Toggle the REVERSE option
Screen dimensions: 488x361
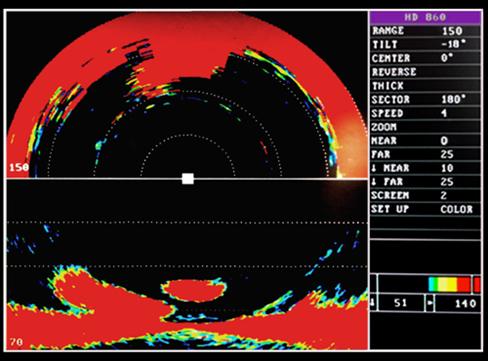point(426,72)
